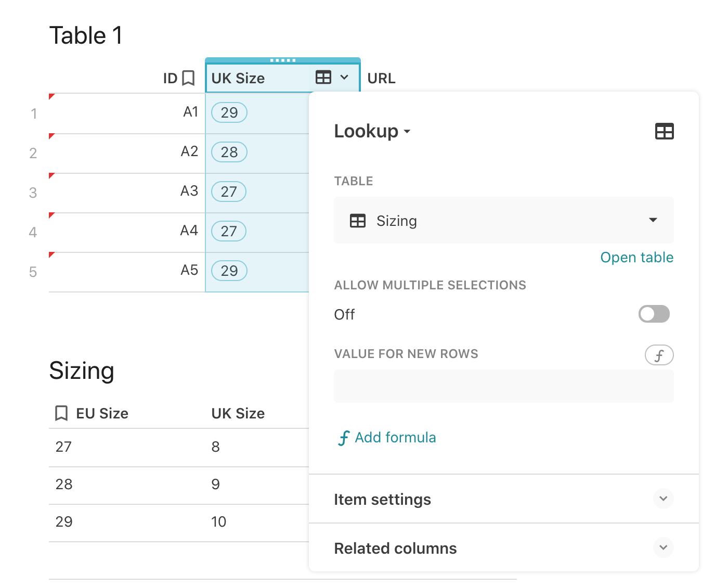Click the table icon in UK Size header
Screen dimensions: 728x586
[323, 78]
